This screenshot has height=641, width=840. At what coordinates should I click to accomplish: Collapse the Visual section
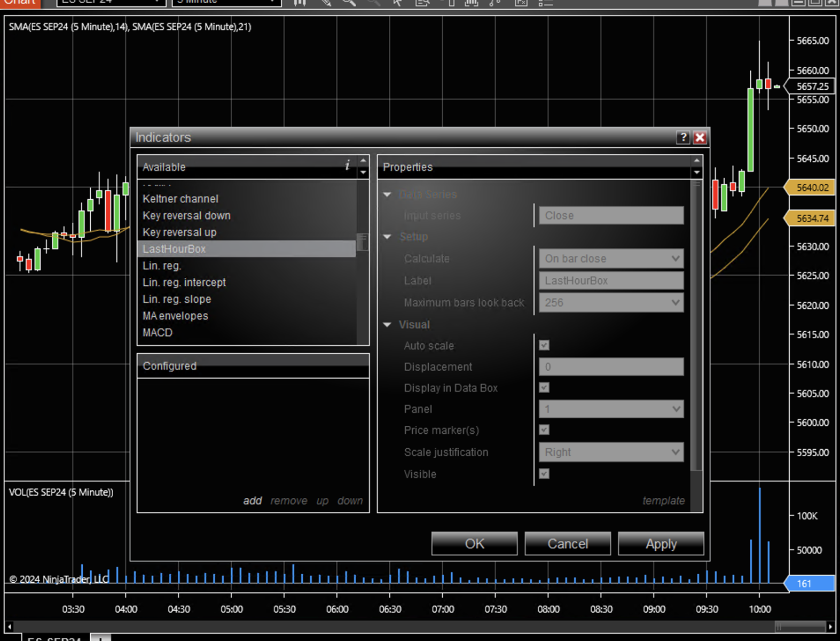pos(387,325)
